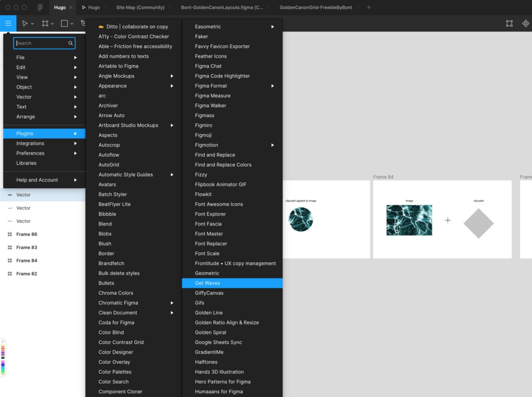Click the gray diamond clip-path shape

pos(478,224)
